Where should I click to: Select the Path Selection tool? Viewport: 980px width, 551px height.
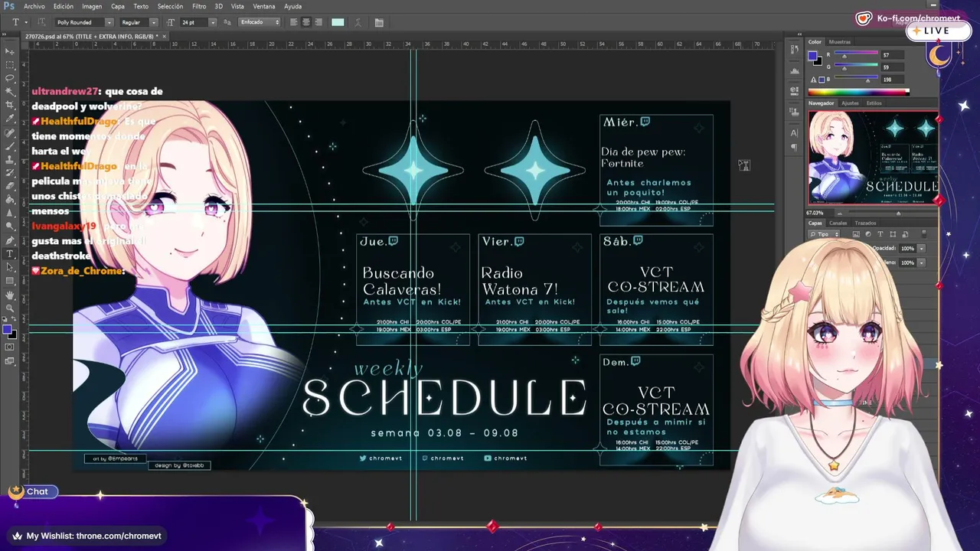pos(10,267)
